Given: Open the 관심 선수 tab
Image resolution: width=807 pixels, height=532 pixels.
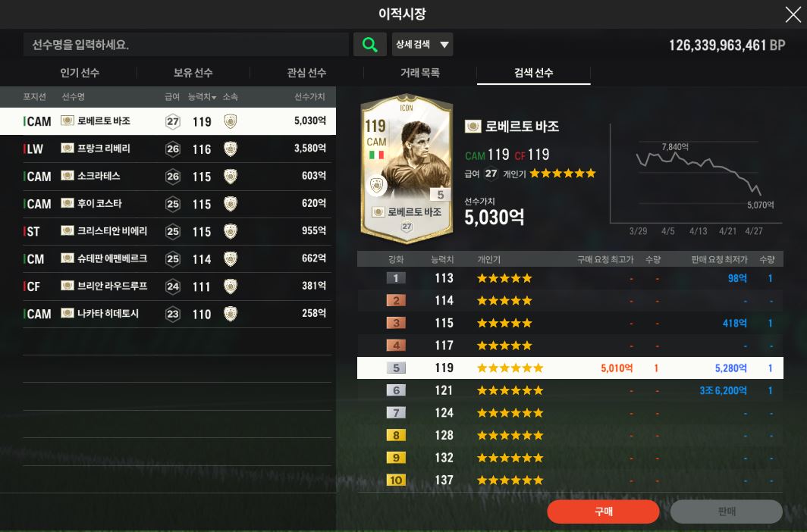Looking at the screenshot, I should click(x=306, y=73).
